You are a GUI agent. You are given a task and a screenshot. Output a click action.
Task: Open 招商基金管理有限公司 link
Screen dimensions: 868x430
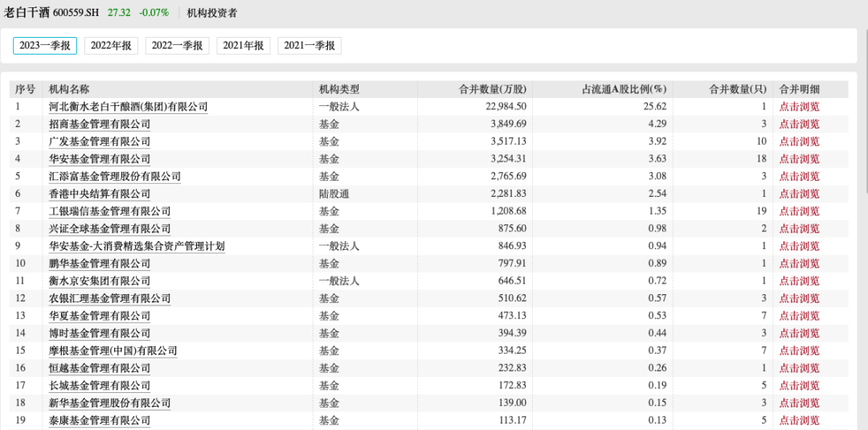100,124
